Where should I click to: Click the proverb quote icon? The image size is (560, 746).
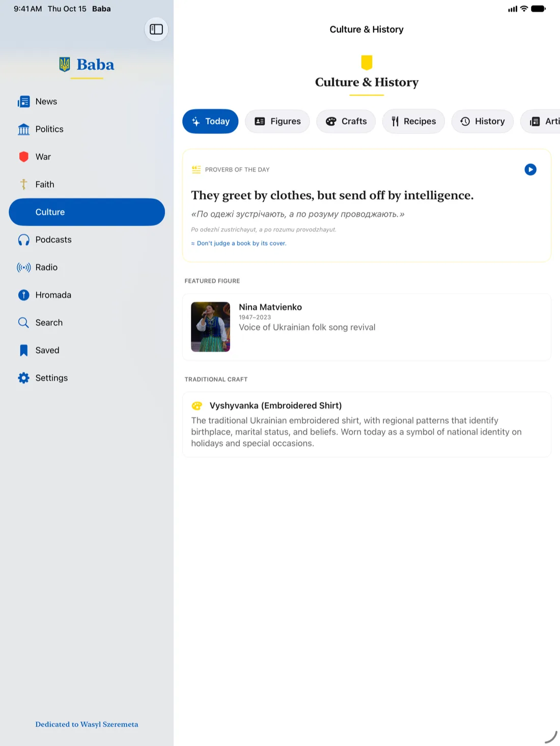tap(196, 169)
